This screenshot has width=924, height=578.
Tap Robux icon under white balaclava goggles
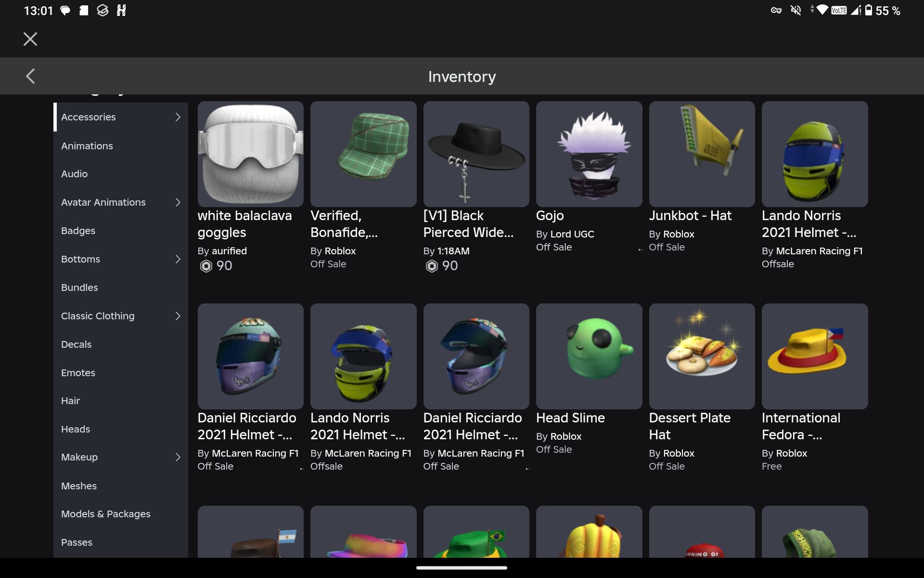[x=206, y=266]
